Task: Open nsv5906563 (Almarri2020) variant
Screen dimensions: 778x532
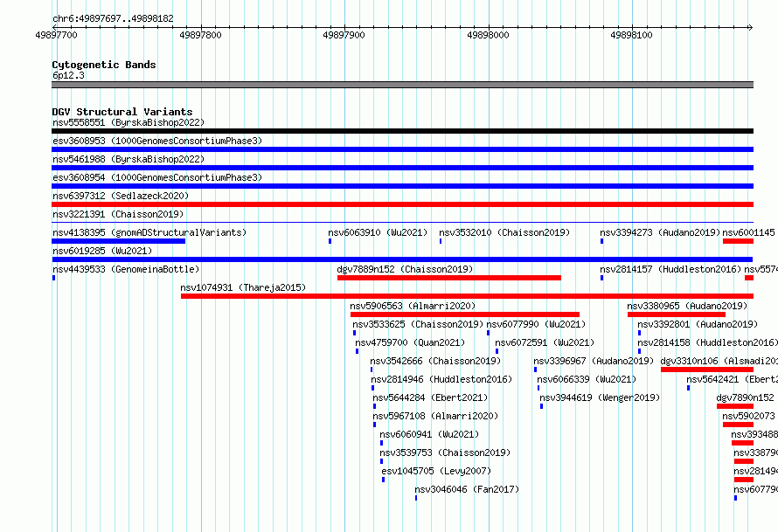Action: 413,306
